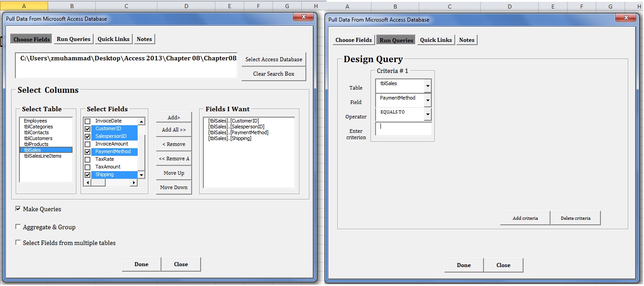644x286 pixels.
Task: Select [tblSales].[SalespersonID] in Fields I Want
Action: 249,127
